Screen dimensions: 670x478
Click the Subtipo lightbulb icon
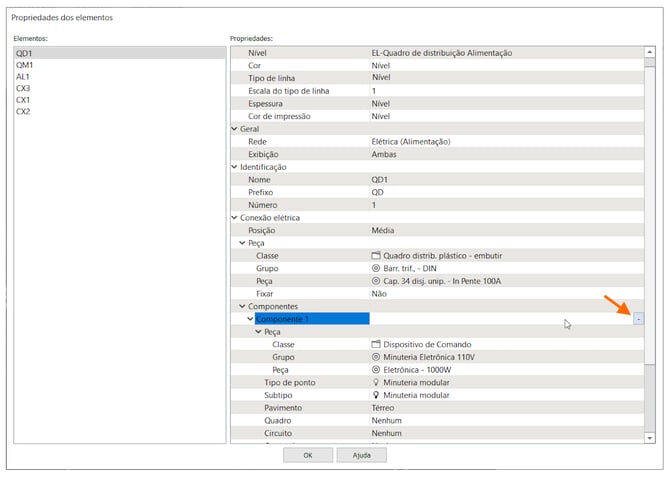376,395
